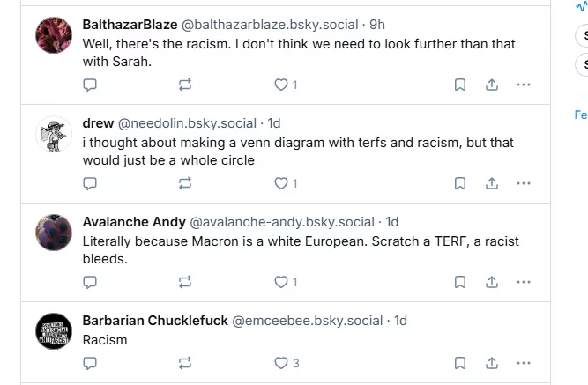This screenshot has width=588, height=385.
Task: Open Avalanche Andy's profile name link
Action: (x=134, y=222)
